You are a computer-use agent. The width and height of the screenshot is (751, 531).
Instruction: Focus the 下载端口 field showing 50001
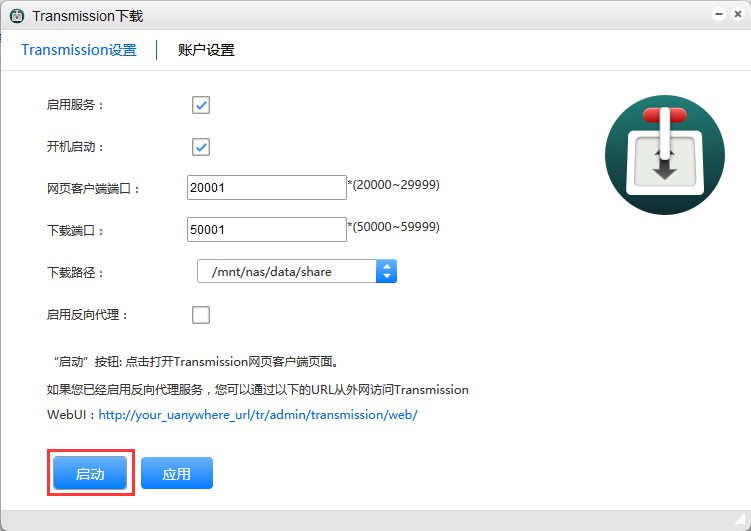(x=266, y=230)
